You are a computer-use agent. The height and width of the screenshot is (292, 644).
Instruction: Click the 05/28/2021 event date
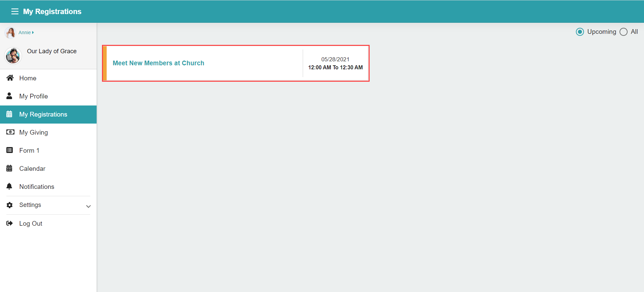[335, 59]
